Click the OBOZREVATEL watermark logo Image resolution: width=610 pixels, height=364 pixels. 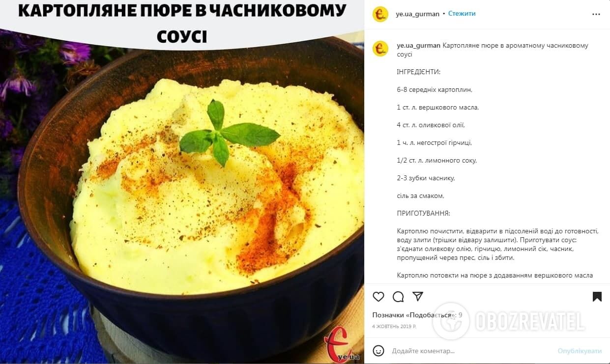509,321
